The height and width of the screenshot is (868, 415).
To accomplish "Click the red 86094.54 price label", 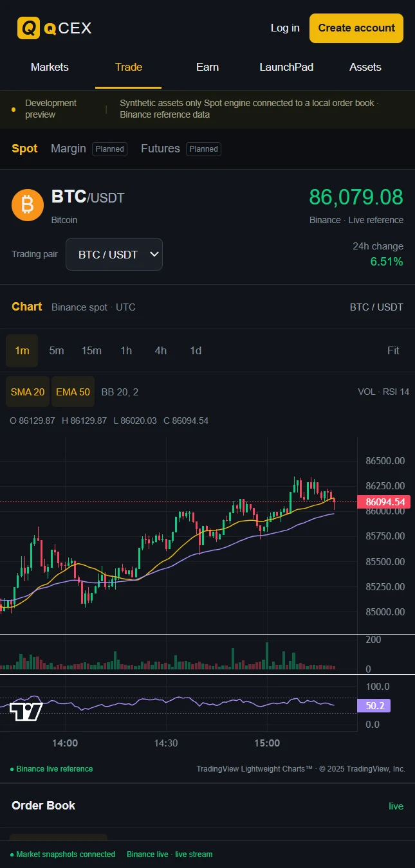I will pyautogui.click(x=383, y=502).
